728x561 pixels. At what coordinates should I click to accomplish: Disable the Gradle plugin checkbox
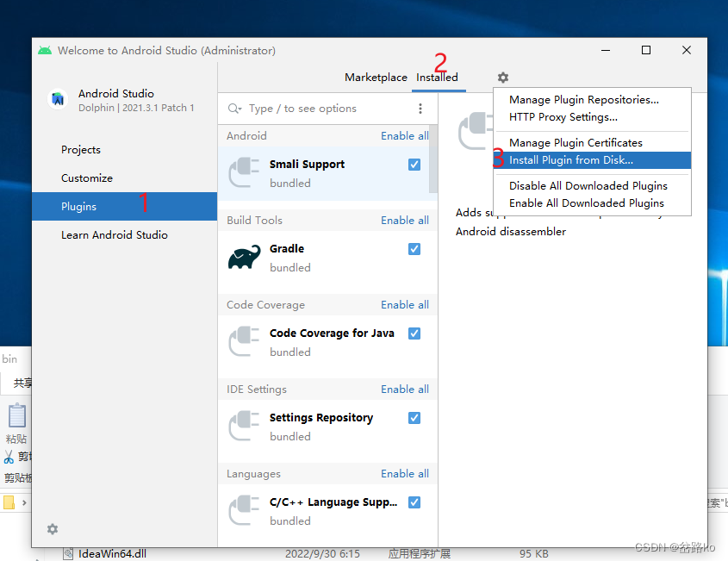pyautogui.click(x=413, y=248)
